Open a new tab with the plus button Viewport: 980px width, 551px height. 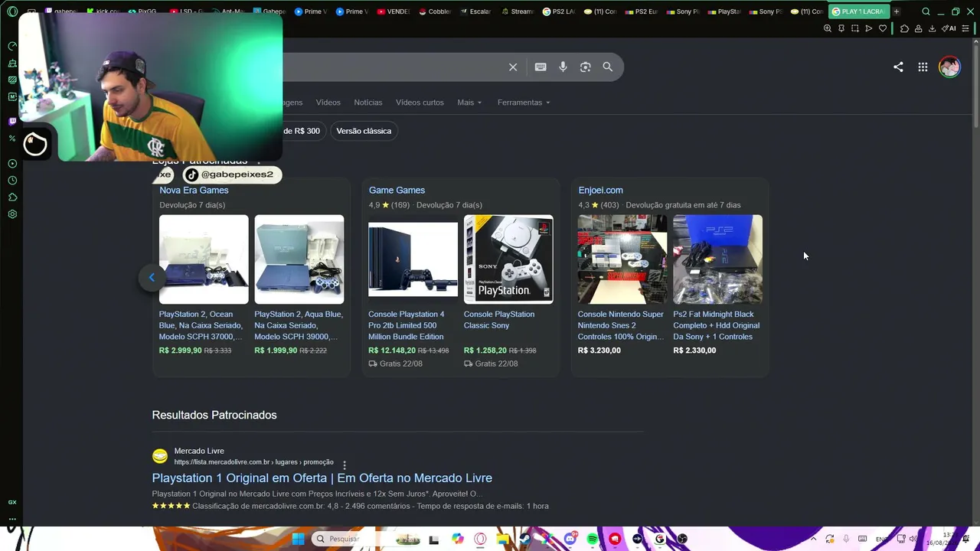(896, 11)
